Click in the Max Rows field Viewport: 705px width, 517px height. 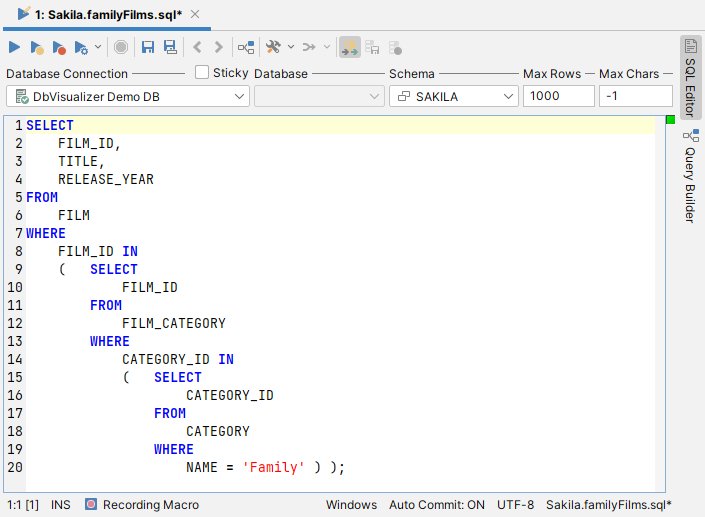click(558, 96)
